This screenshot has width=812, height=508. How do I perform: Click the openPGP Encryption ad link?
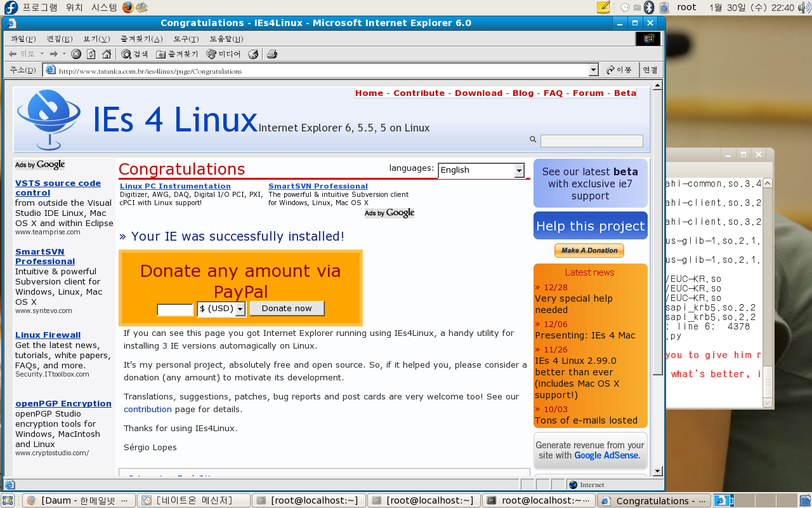pyautogui.click(x=63, y=404)
